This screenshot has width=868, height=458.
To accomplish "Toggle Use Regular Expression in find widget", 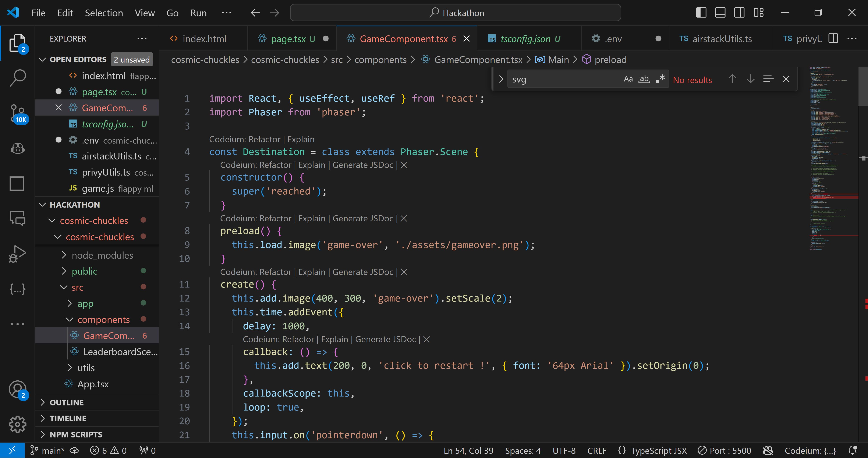I will click(660, 79).
